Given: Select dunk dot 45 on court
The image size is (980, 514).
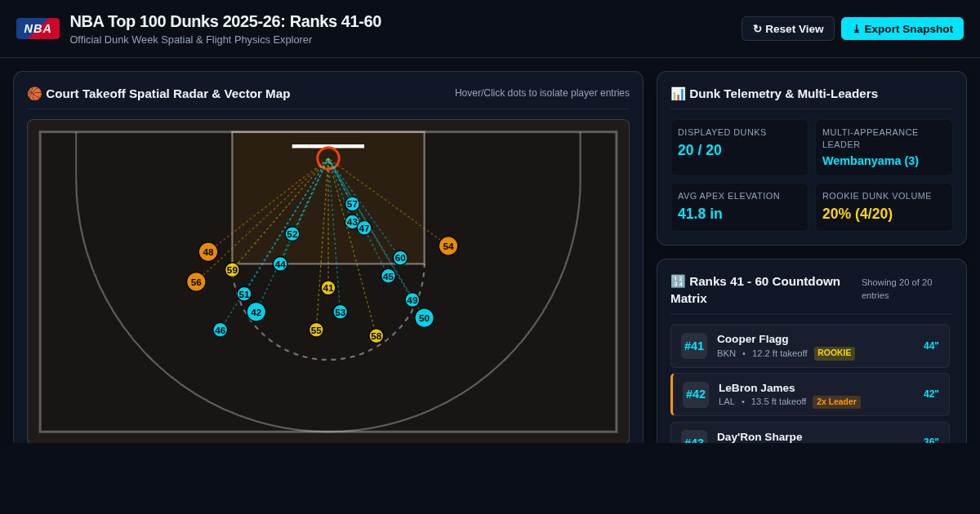Looking at the screenshot, I should (388, 276).
